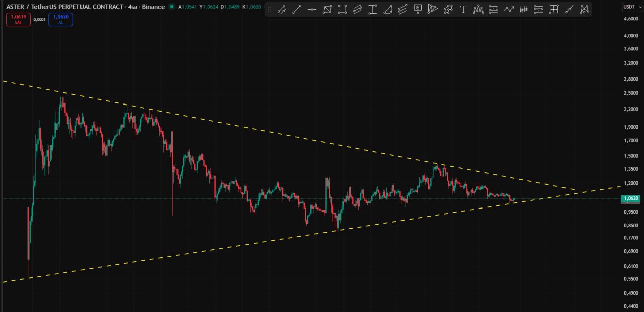Click the 2,8000 price axis label
This screenshot has height=312, width=644.
tap(631, 79)
